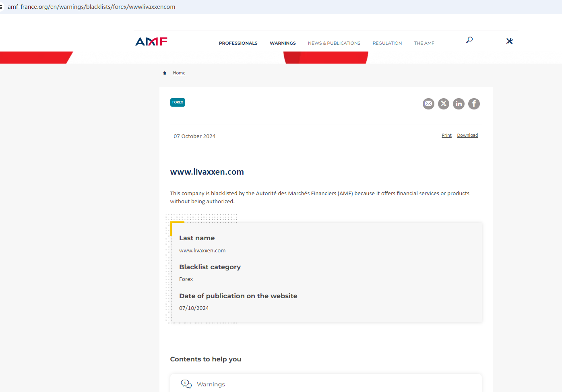Click the AMF logo
The height and width of the screenshot is (392, 562).
[151, 41]
